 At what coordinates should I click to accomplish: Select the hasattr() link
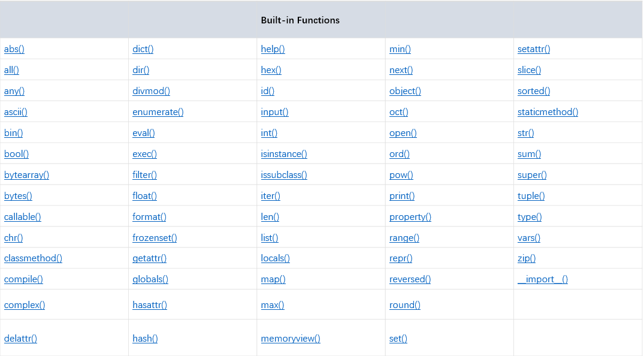click(150, 305)
